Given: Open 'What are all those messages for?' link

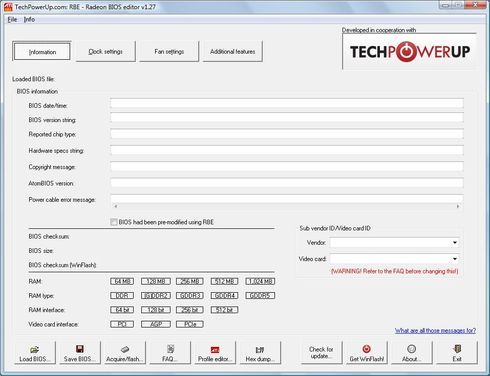Looking at the screenshot, I should click(435, 330).
